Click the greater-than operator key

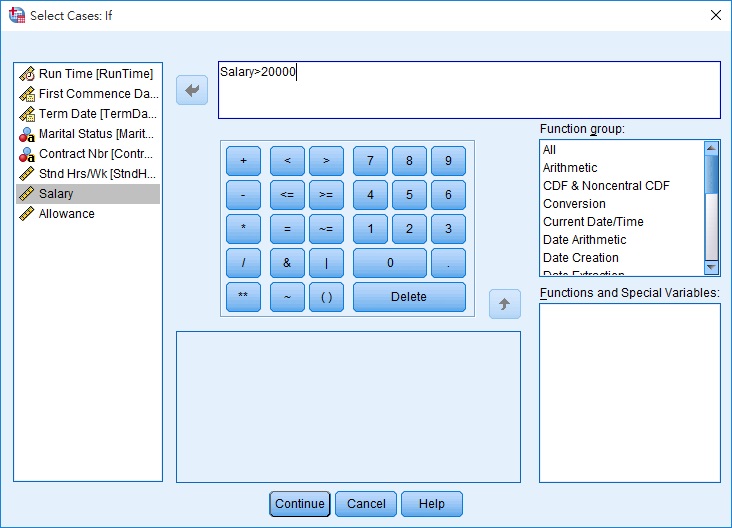click(x=326, y=161)
